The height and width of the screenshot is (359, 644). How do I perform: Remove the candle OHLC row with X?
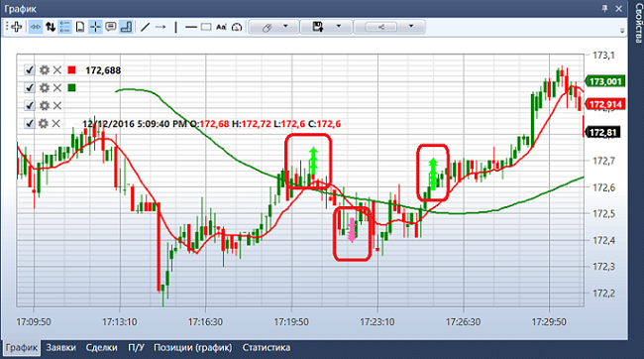tap(56, 123)
